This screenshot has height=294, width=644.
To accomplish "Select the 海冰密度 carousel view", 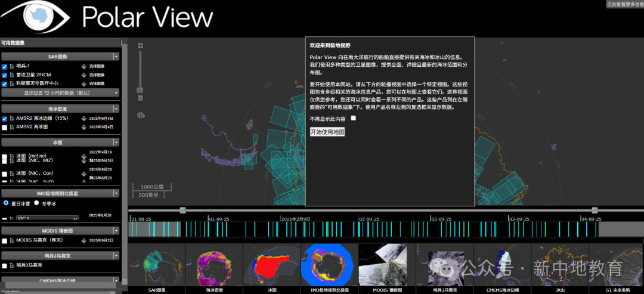I will [x=215, y=267].
